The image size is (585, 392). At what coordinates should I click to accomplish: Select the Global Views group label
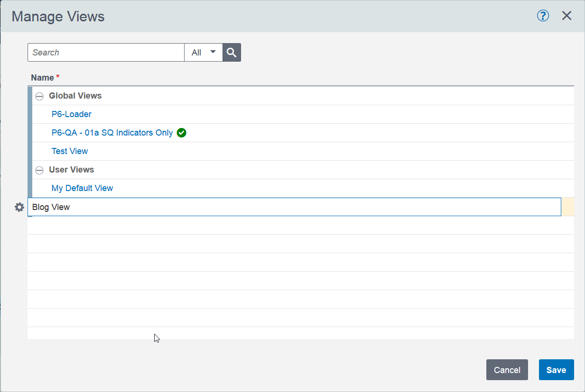coord(75,96)
